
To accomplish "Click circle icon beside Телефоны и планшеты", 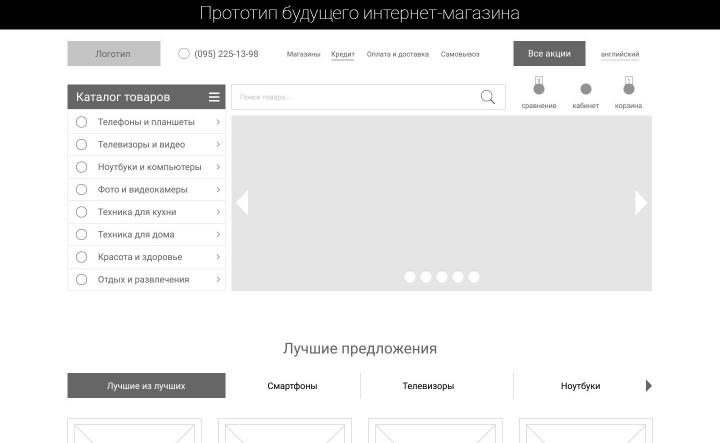I will point(81,122).
